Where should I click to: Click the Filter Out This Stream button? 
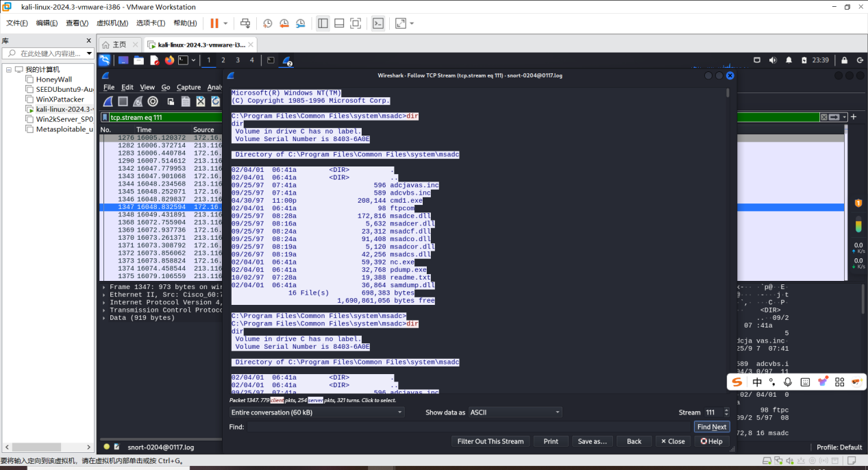tap(490, 441)
